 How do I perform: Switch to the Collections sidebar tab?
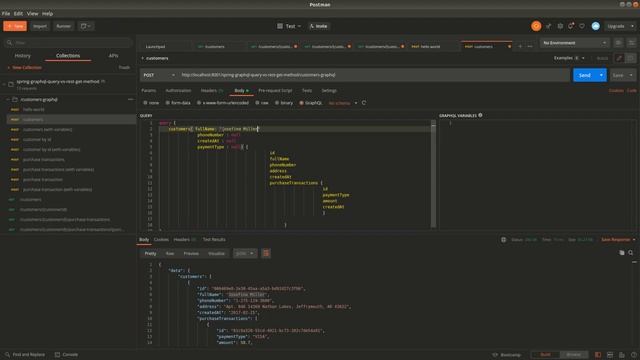click(68, 56)
